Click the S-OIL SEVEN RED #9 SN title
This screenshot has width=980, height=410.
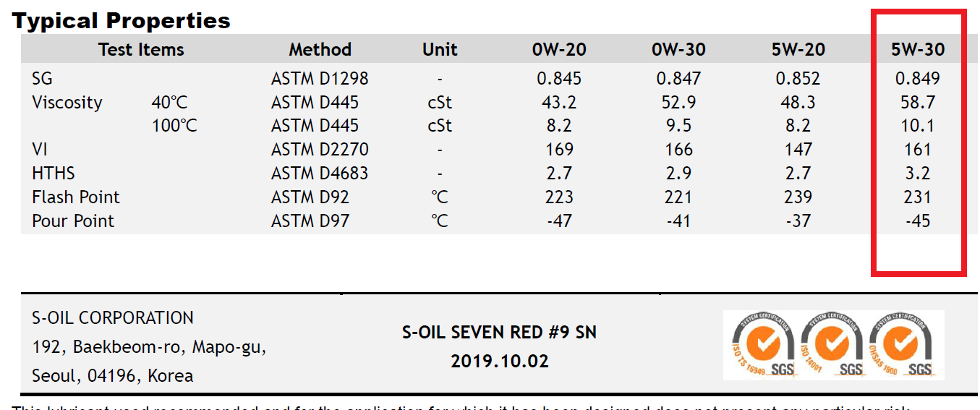coord(500,333)
